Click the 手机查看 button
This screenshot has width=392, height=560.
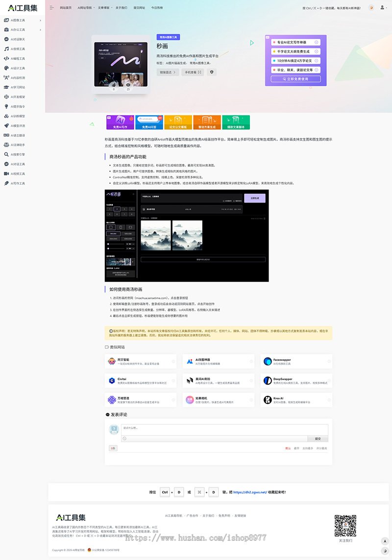(193, 72)
